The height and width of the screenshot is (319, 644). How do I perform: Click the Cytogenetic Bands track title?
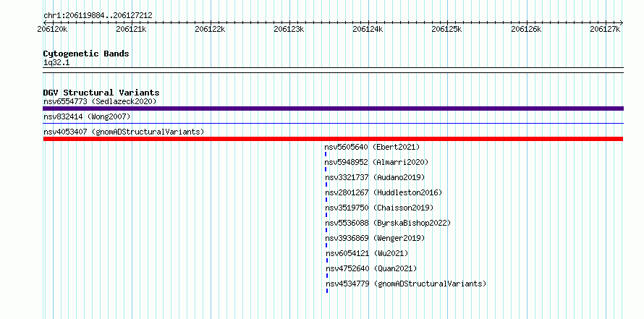86,54
